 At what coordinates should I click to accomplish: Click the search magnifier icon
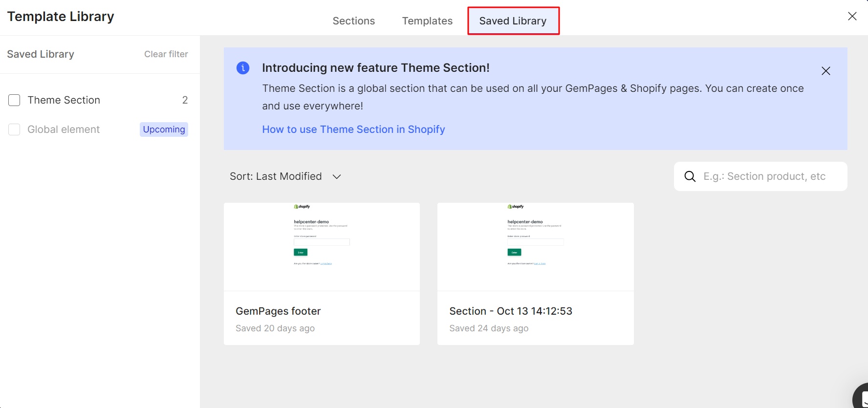coord(690,176)
